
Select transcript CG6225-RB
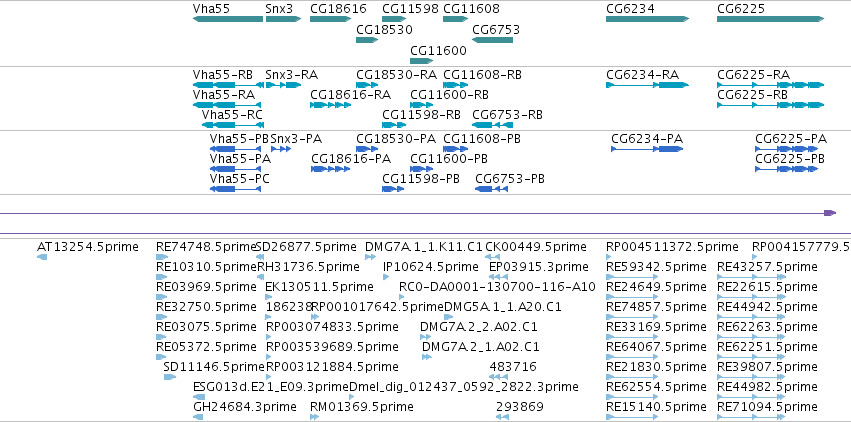(x=752, y=94)
